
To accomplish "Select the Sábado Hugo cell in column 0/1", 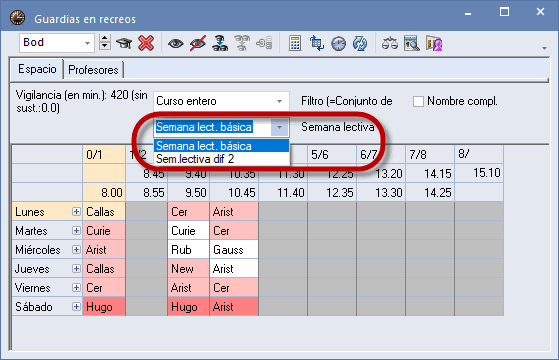I will click(104, 307).
